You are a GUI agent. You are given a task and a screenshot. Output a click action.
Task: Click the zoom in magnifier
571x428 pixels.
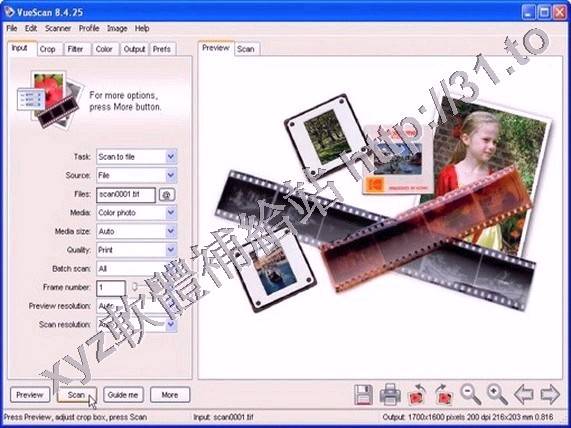click(497, 394)
